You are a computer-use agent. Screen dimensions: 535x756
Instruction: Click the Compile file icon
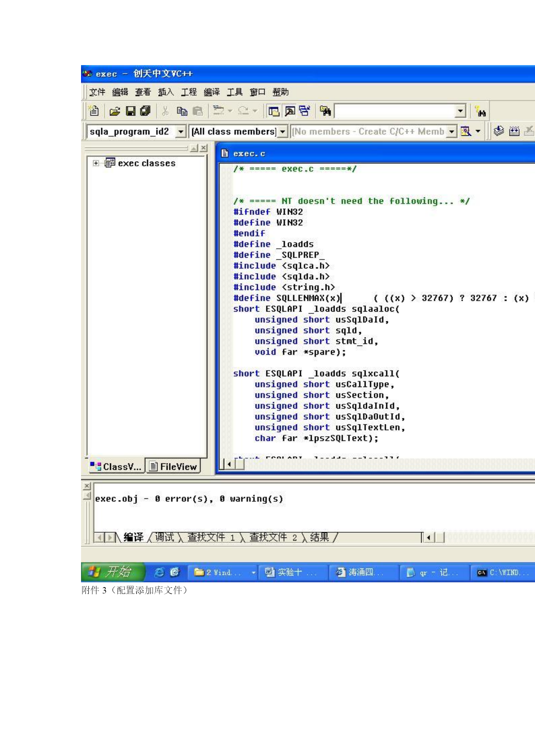(x=499, y=131)
